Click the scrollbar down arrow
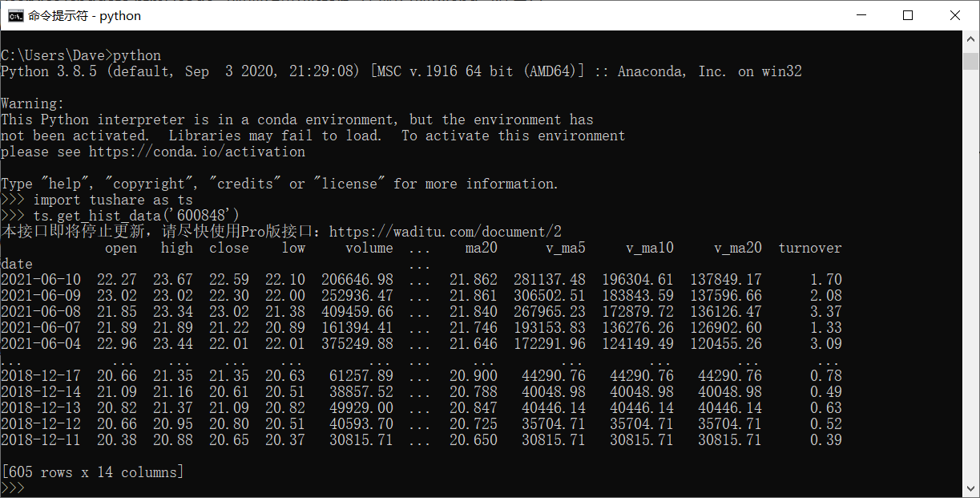The width and height of the screenshot is (980, 498). [x=970, y=488]
